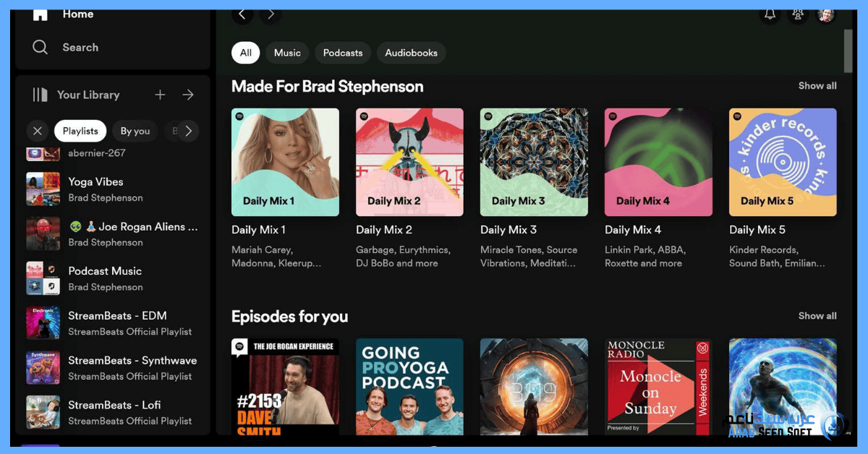Click the StreamBeats EDM cover thumbnail

click(43, 323)
